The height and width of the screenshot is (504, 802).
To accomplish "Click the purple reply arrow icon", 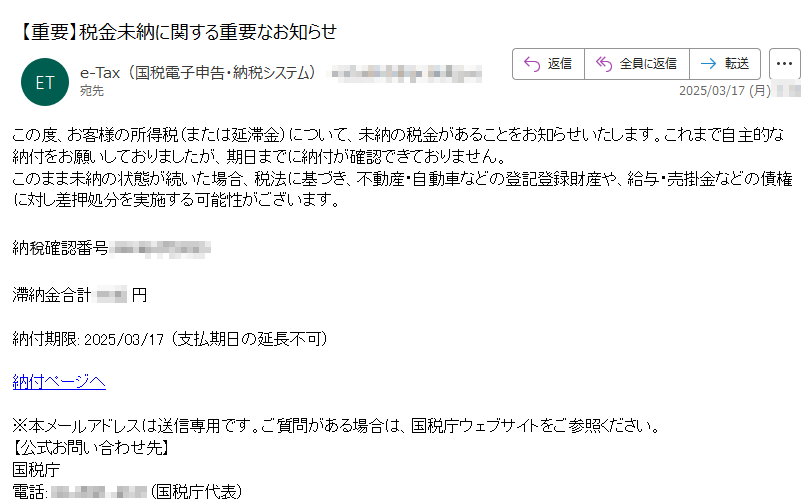I will (532, 64).
